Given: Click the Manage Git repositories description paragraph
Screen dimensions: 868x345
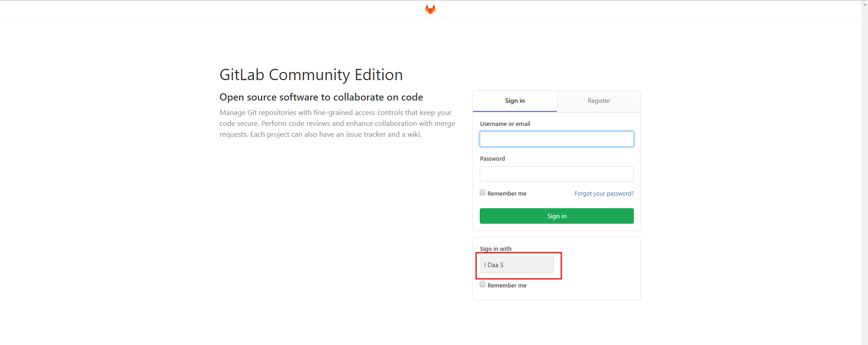Looking at the screenshot, I should click(338, 123).
